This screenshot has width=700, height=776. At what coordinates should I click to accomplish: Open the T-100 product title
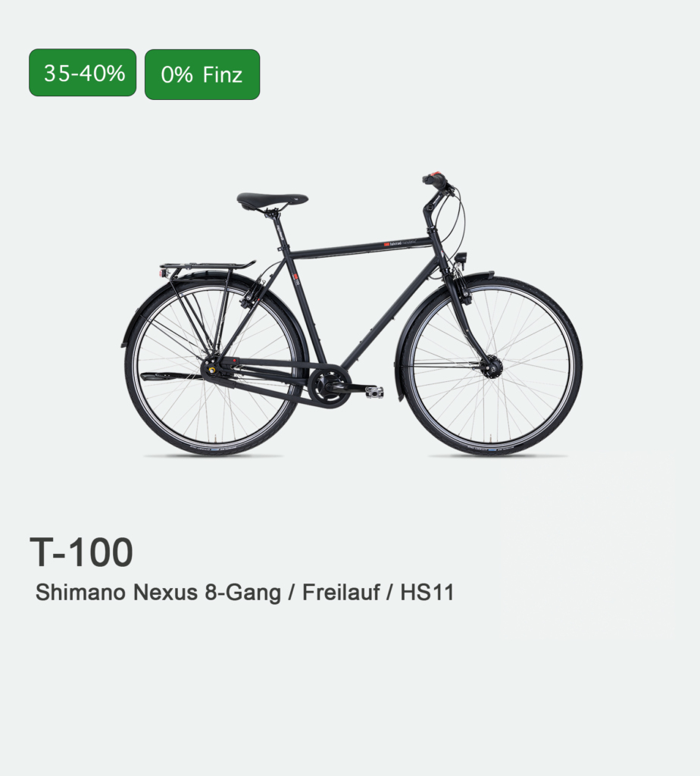coord(82,552)
